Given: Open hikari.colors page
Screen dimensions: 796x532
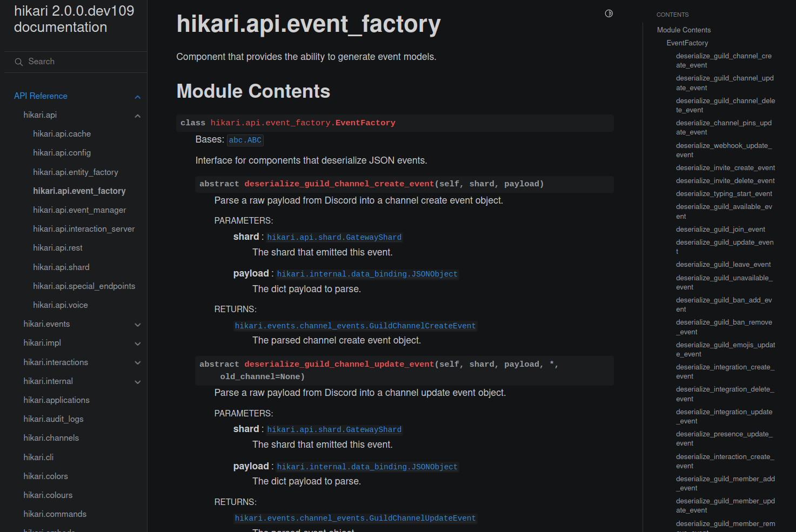Looking at the screenshot, I should [45, 476].
